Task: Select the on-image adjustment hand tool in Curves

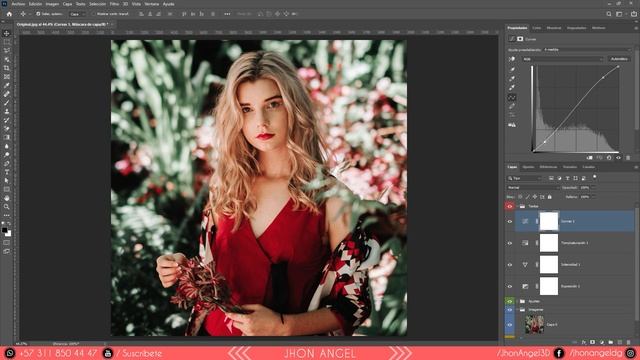Action: (512, 59)
